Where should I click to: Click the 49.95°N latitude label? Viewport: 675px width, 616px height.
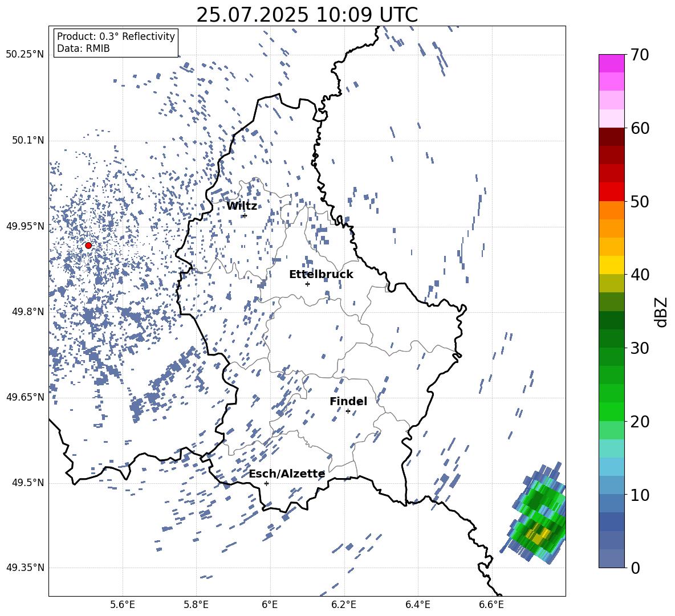pyautogui.click(x=25, y=226)
